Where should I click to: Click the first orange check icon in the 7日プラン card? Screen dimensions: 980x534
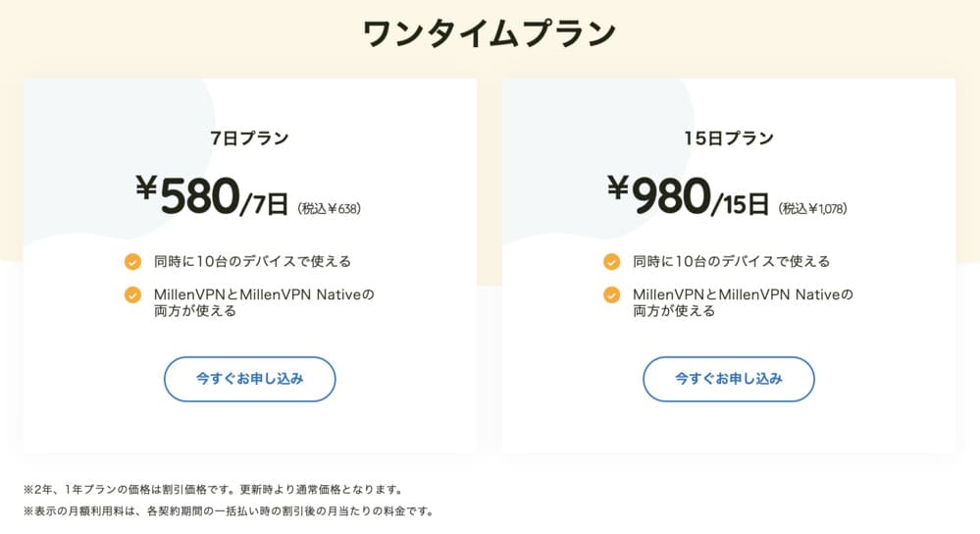point(132,261)
